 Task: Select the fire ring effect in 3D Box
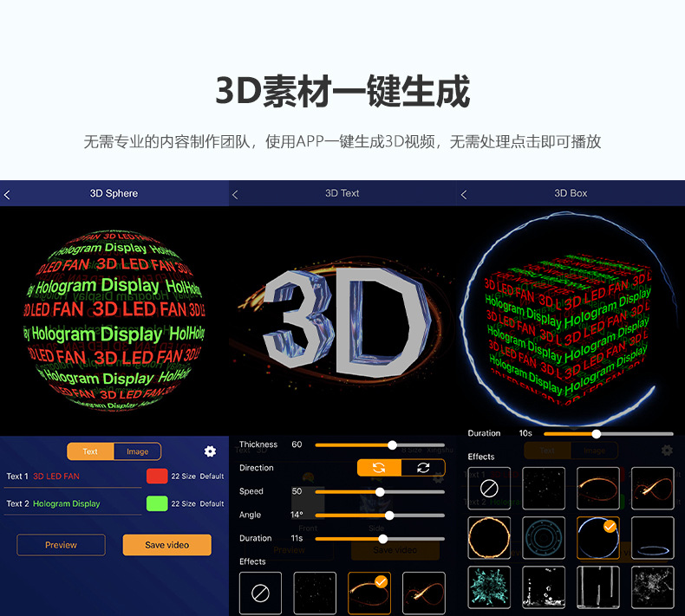coord(489,538)
